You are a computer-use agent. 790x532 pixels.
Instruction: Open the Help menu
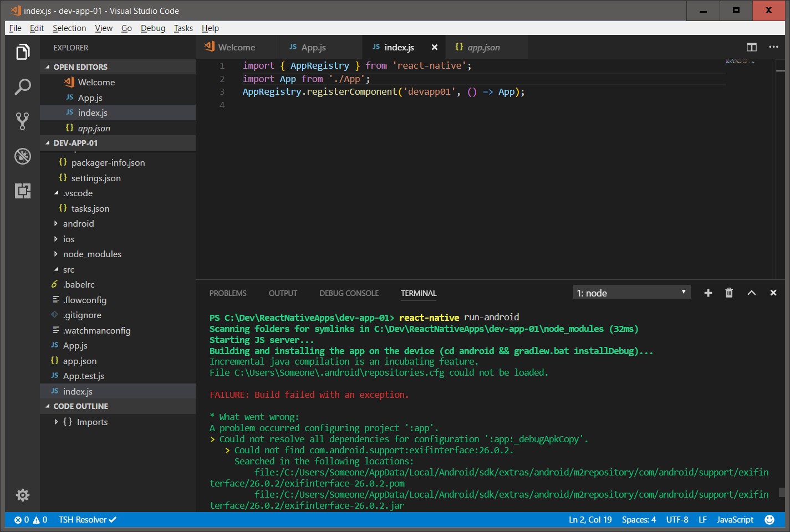pyautogui.click(x=210, y=28)
